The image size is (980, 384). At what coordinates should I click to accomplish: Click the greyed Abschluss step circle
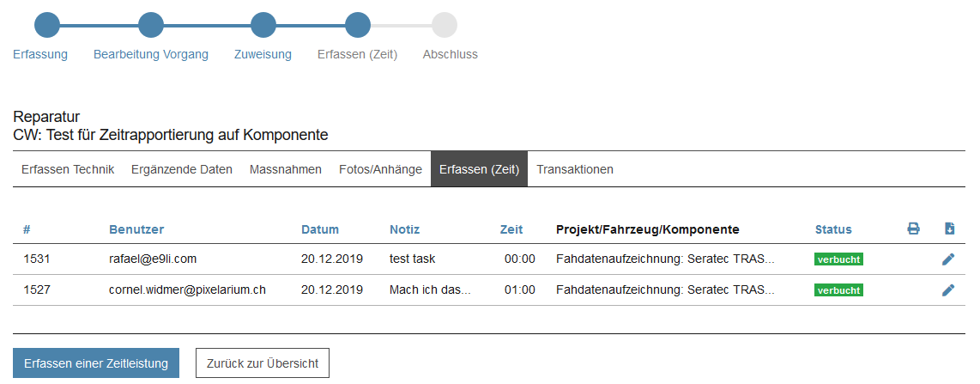(x=445, y=25)
